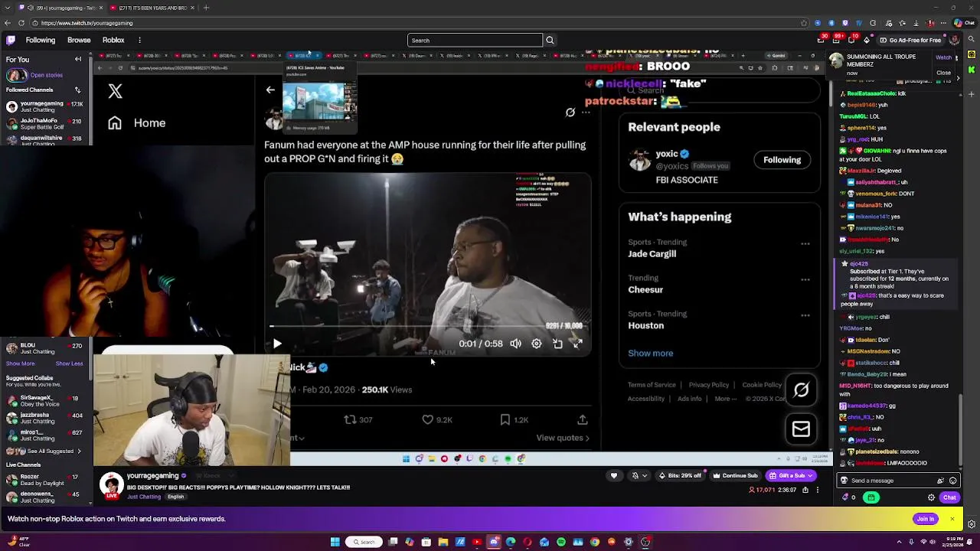
Task: Open Browse in Twitch top navigation
Action: [x=79, y=40]
